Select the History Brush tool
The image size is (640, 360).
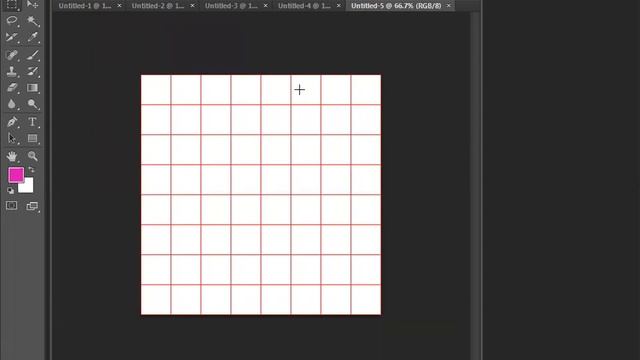pyautogui.click(x=32, y=71)
